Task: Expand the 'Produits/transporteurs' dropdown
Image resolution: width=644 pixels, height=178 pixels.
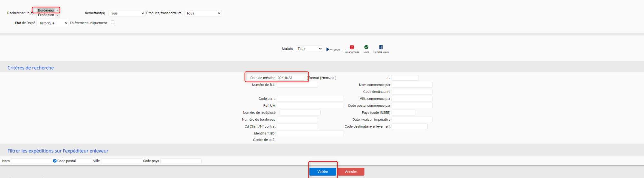Action: [203, 13]
